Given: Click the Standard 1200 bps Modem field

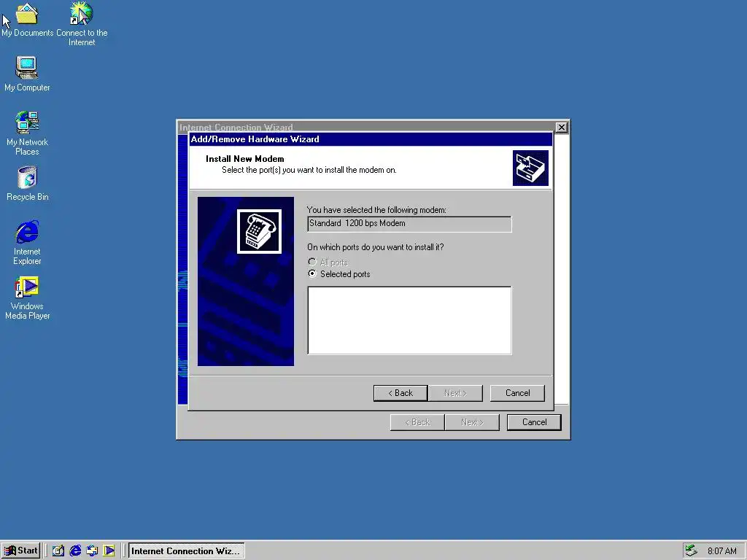Looking at the screenshot, I should (x=410, y=224).
